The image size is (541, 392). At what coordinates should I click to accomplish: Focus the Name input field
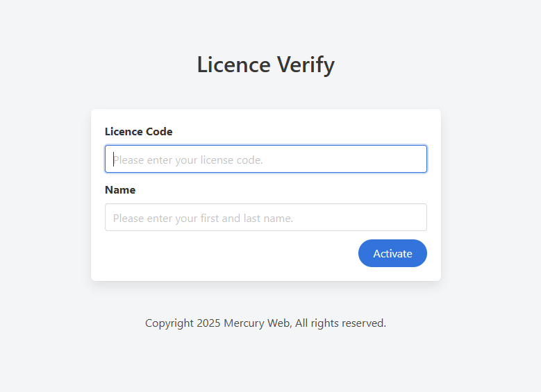[266, 217]
